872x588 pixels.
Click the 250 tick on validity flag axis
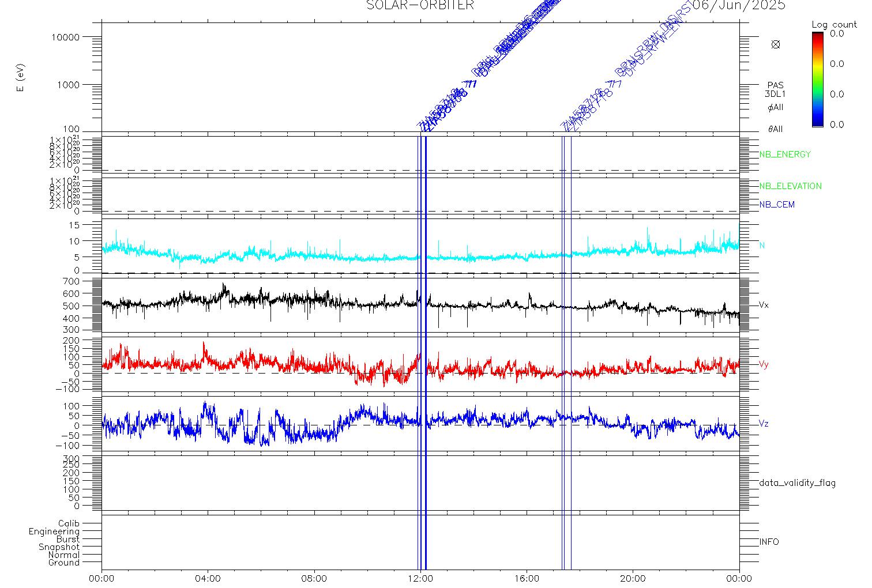coord(72,465)
